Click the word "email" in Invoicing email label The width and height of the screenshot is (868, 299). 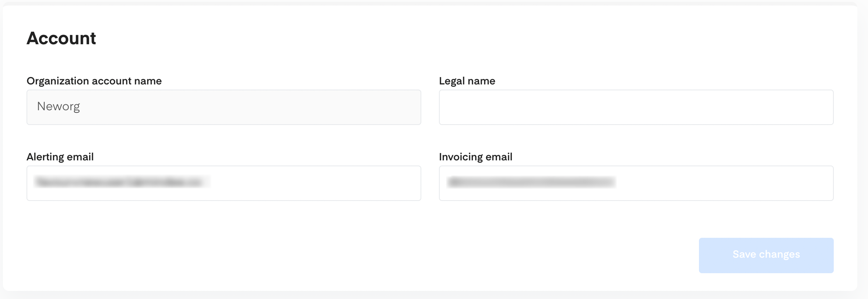coord(499,157)
